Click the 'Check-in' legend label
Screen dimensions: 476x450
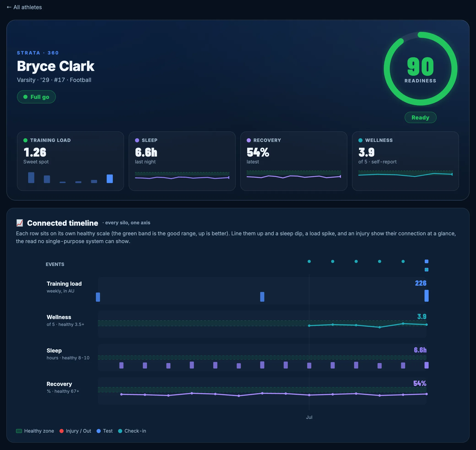pos(135,431)
